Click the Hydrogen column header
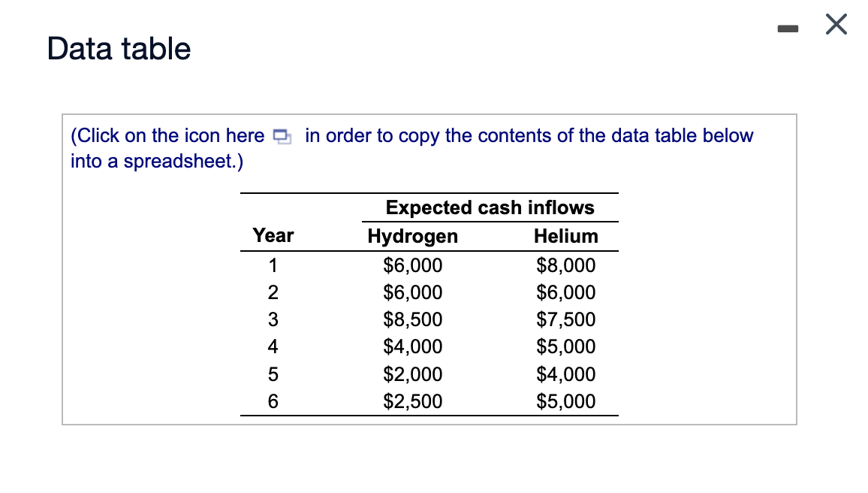The width and height of the screenshot is (868, 493). tap(412, 236)
